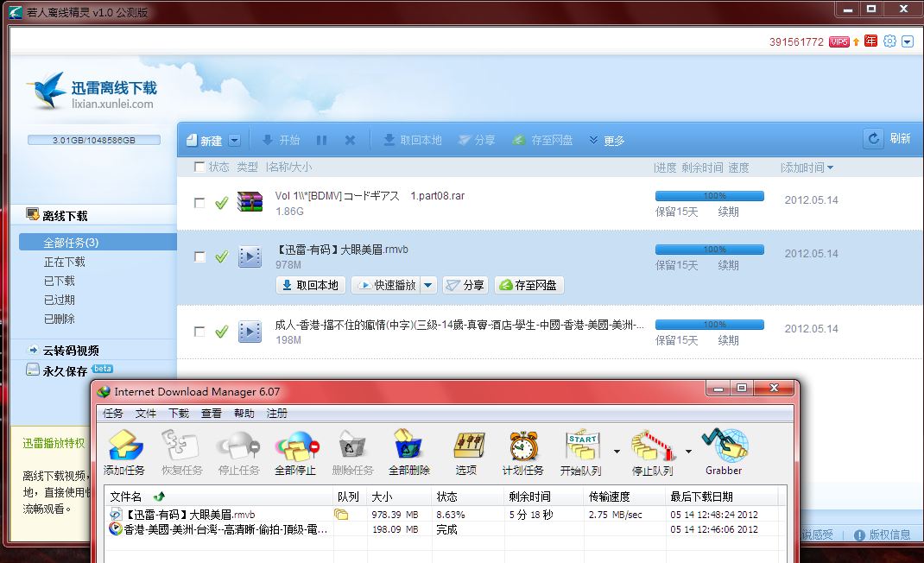Image resolution: width=924 pixels, height=563 pixels.
Task: Click 存至网盘 in Xunlei top toolbar
Action: click(x=542, y=140)
